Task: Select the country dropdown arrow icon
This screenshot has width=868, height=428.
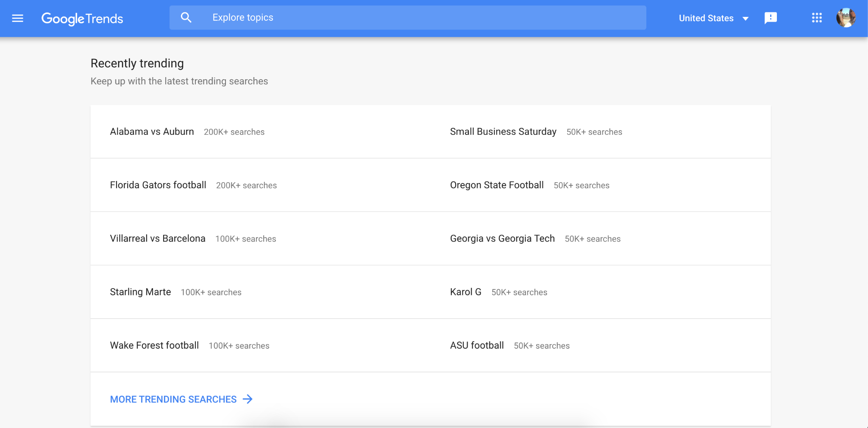Action: pyautogui.click(x=746, y=18)
